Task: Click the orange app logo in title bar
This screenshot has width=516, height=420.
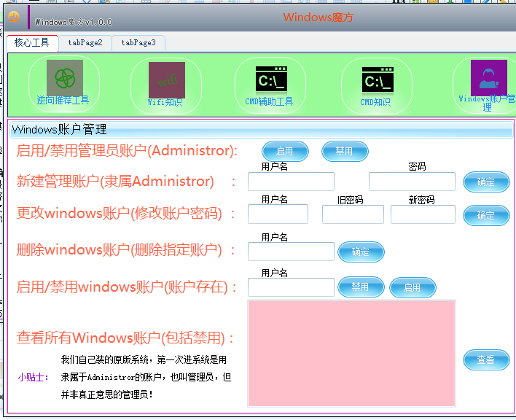Action: pyautogui.click(x=14, y=16)
